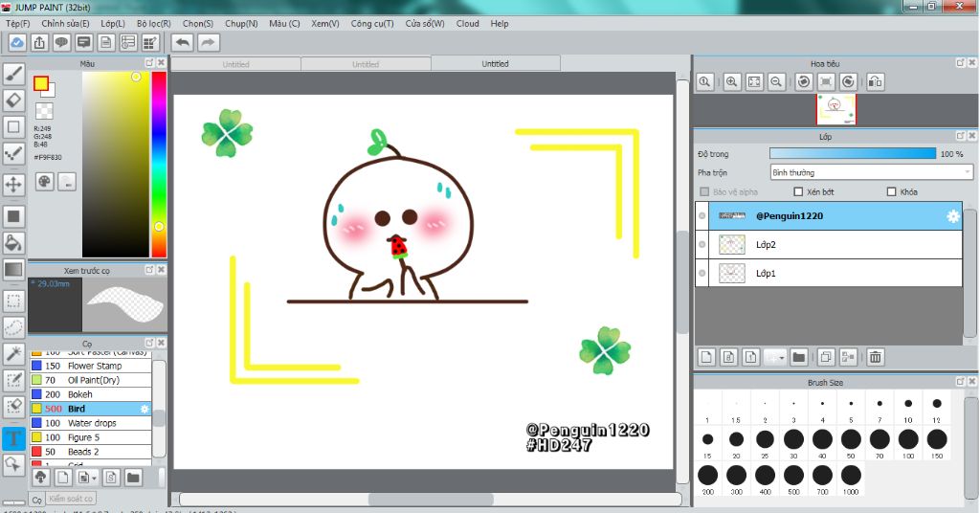The height and width of the screenshot is (513, 980).
Task: Click the speech bubble icon in top toolbar
Action: point(61,42)
